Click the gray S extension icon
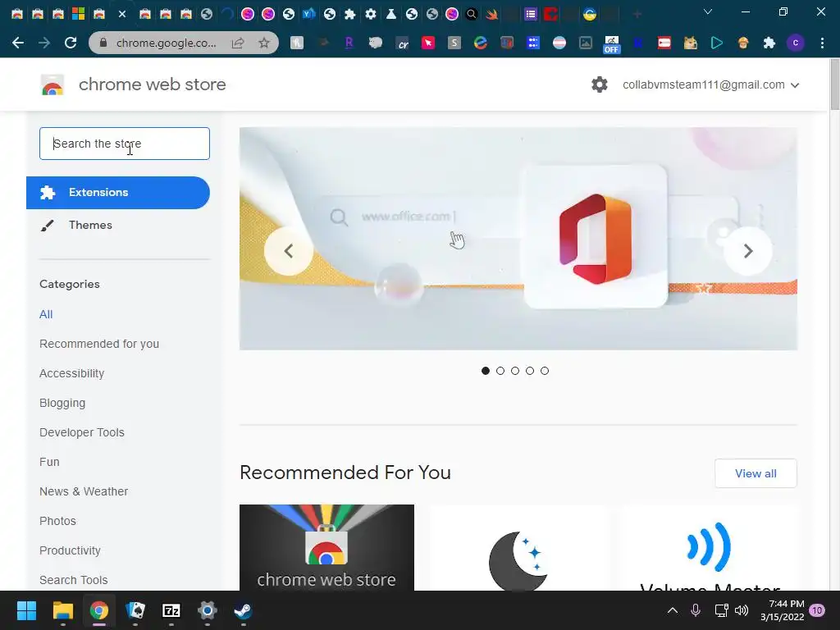 (x=454, y=43)
